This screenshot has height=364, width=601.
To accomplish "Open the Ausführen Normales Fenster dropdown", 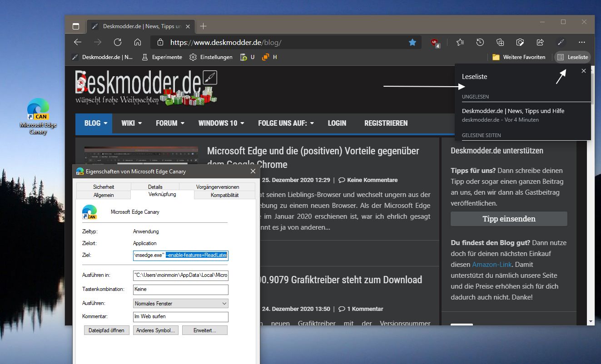I will [x=180, y=303].
